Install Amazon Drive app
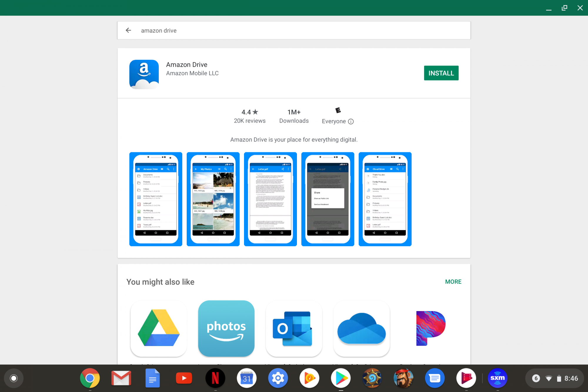The width and height of the screenshot is (588, 392). [x=441, y=73]
